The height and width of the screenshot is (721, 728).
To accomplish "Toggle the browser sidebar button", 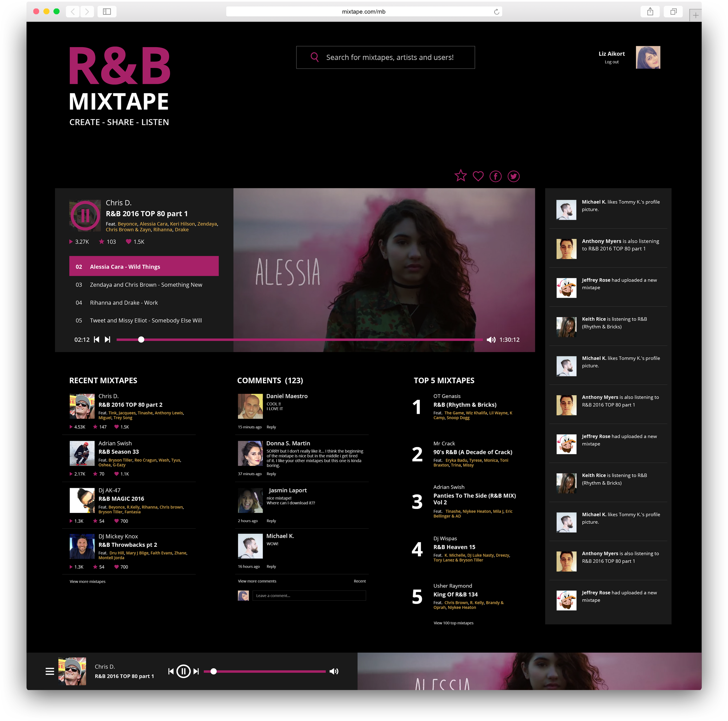I will click(x=107, y=12).
